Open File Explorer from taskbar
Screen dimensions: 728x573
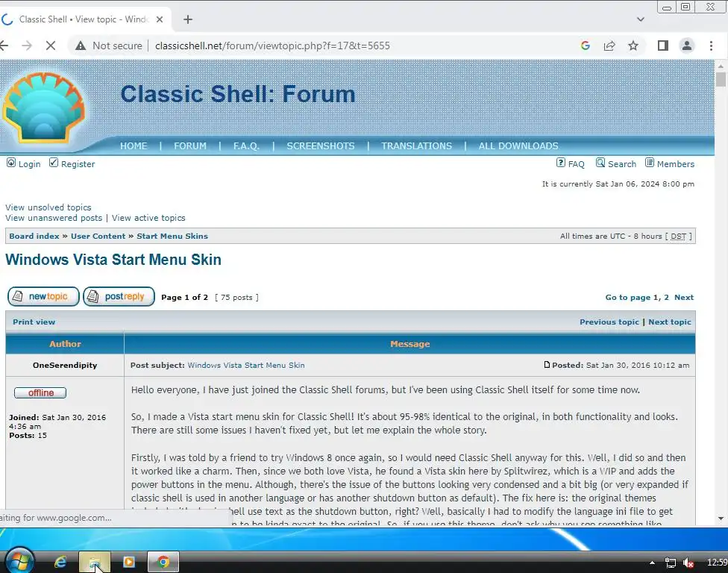point(95,563)
